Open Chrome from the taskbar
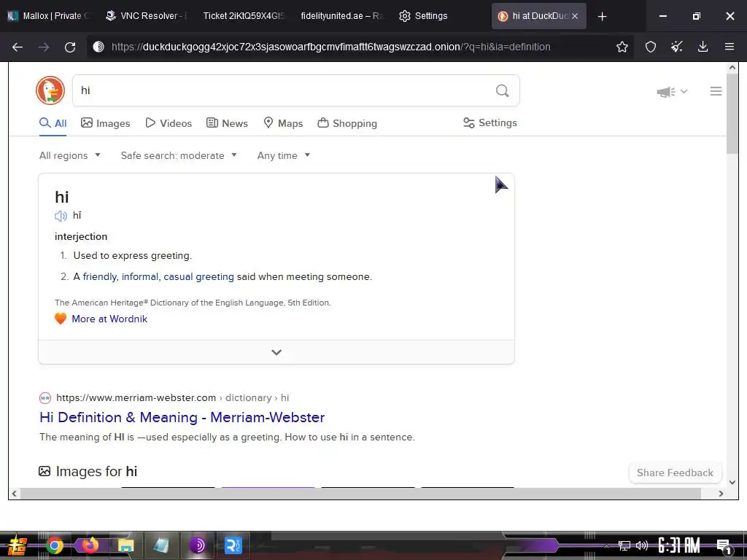This screenshot has width=747, height=560. coord(54,545)
